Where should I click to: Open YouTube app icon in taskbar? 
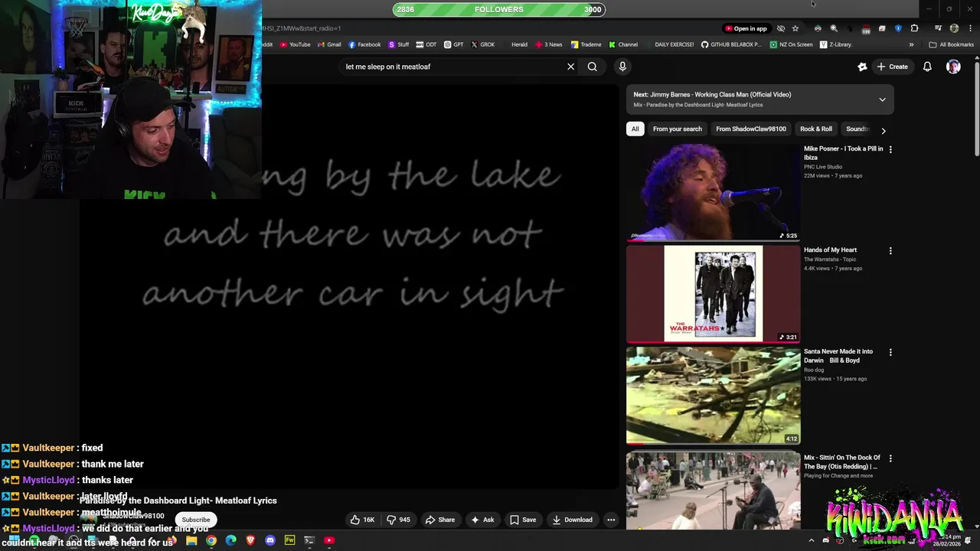[x=329, y=540]
